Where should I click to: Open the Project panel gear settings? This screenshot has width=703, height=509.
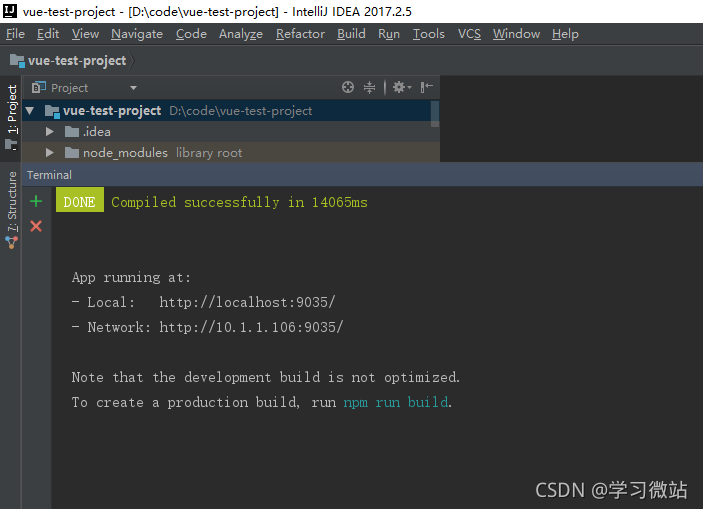click(401, 87)
